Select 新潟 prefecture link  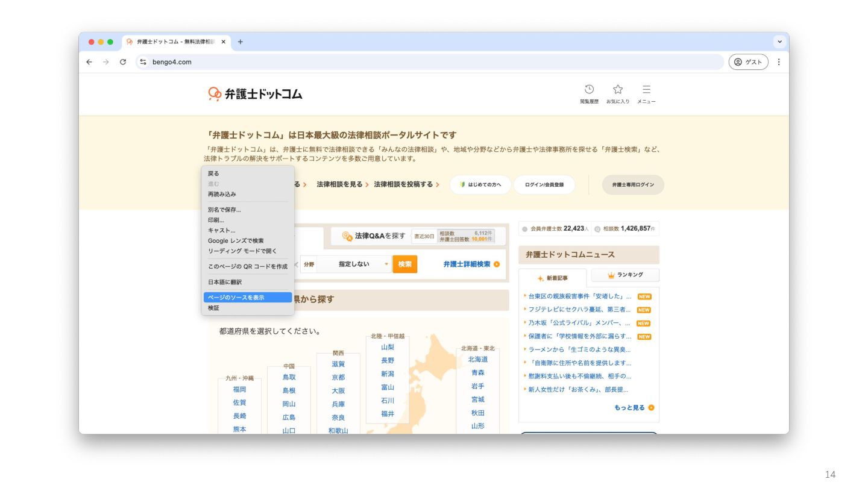click(388, 374)
